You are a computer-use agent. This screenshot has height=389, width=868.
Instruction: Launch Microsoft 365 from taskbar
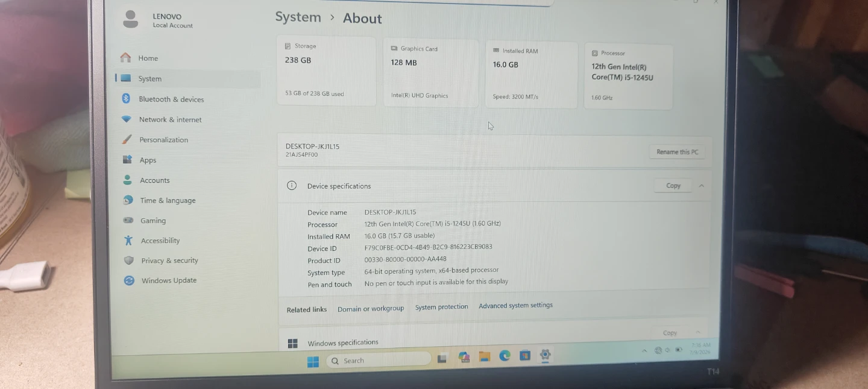coord(464,357)
